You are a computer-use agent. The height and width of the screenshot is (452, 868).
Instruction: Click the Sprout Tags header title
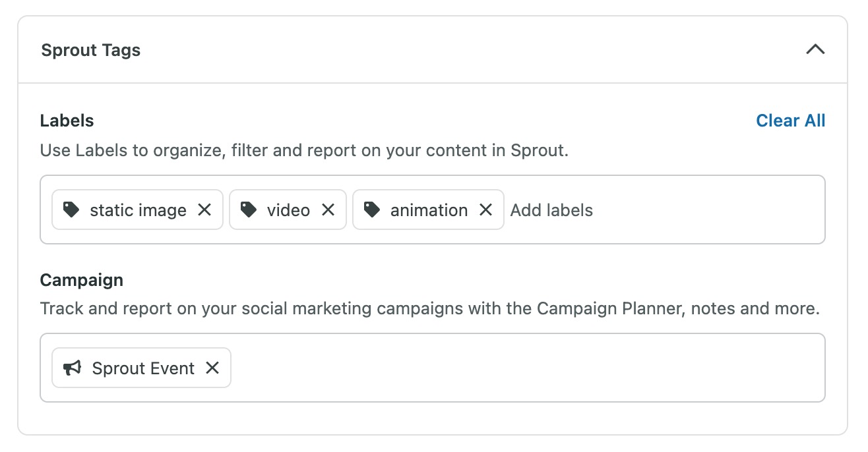(x=91, y=51)
